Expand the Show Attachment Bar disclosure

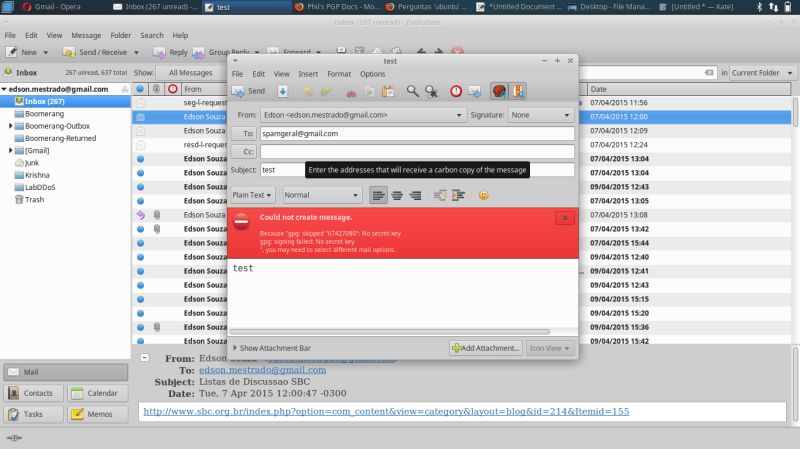[272, 348]
